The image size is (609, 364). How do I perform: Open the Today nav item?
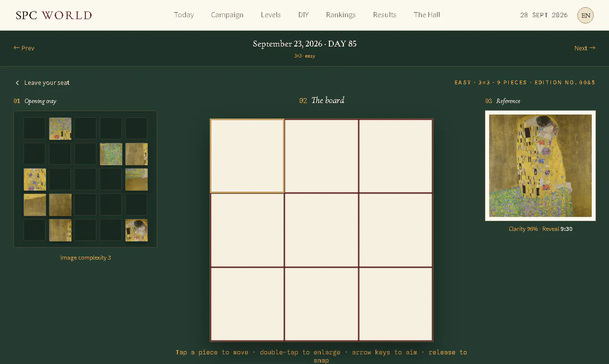(184, 15)
